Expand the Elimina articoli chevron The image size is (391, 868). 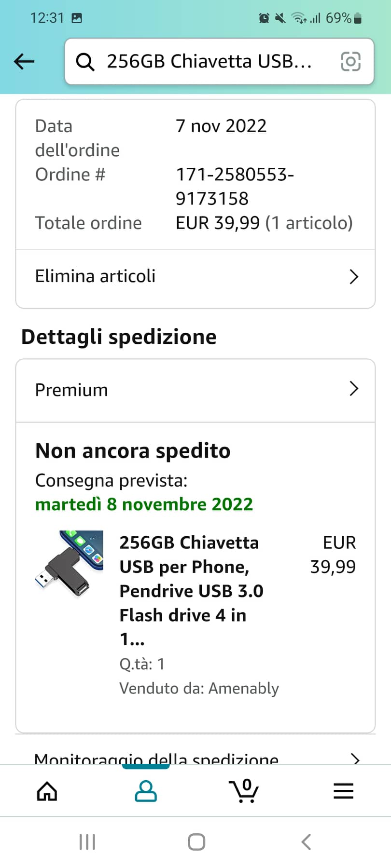(354, 277)
